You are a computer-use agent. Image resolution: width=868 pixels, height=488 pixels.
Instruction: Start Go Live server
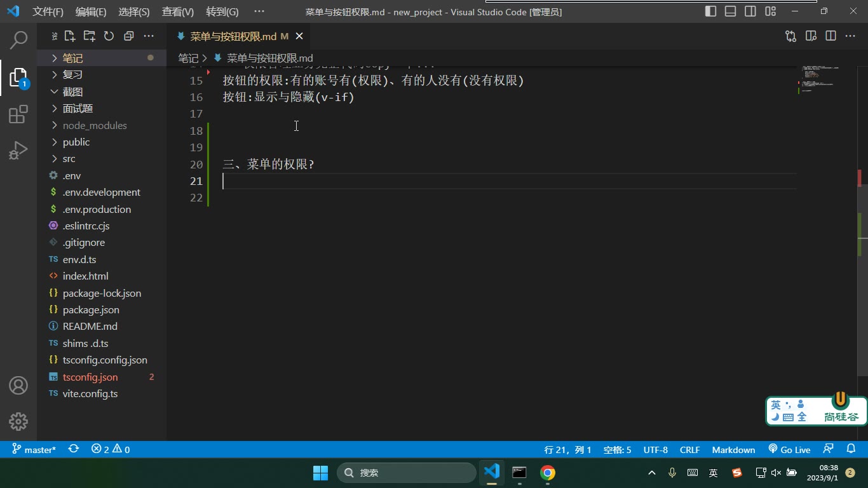[x=789, y=449]
